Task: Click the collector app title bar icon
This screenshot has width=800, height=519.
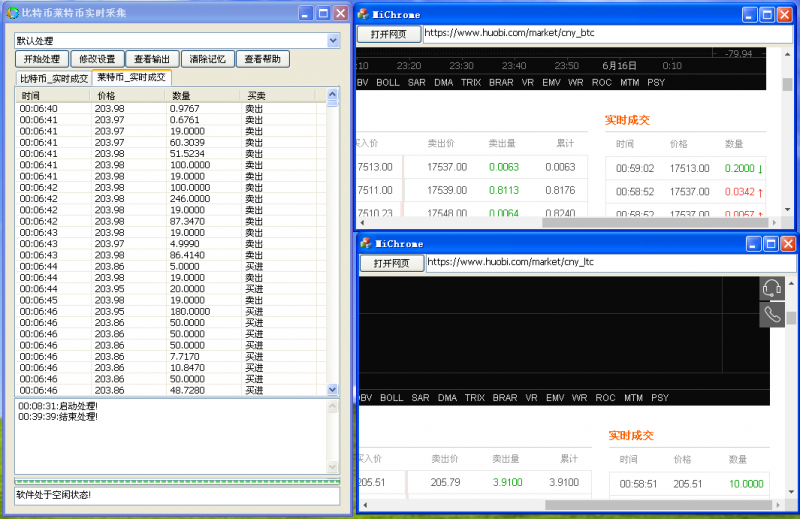Action: click(x=13, y=13)
